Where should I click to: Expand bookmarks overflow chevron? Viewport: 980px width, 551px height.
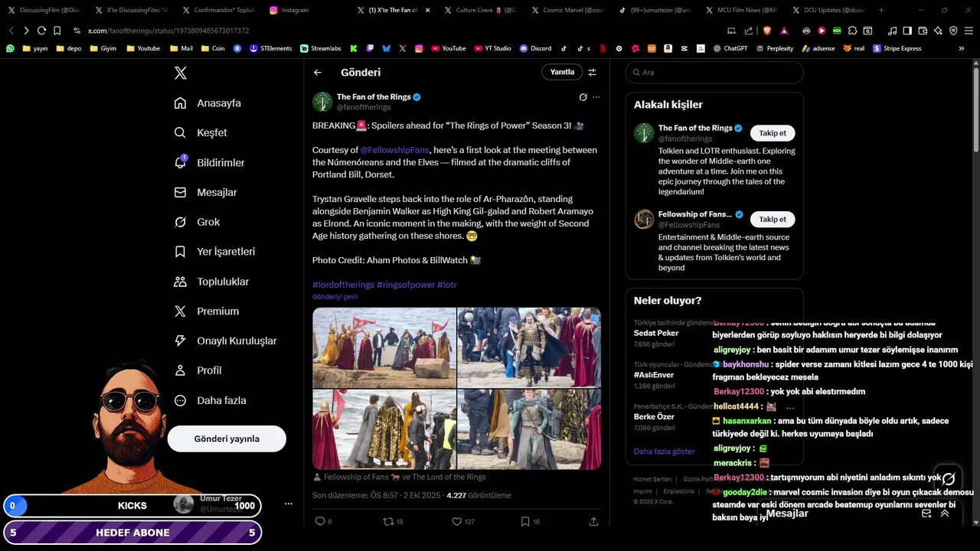[x=962, y=48]
